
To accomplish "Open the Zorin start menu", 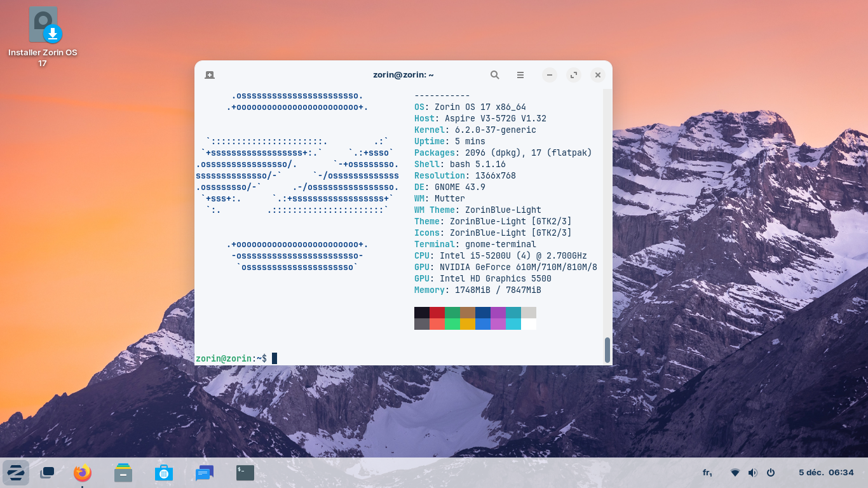I will click(15, 473).
